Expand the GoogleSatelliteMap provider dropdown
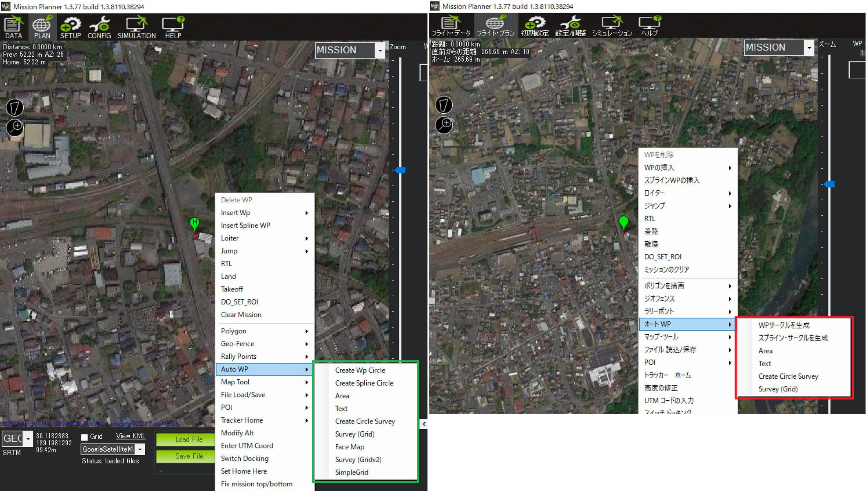 click(x=140, y=449)
